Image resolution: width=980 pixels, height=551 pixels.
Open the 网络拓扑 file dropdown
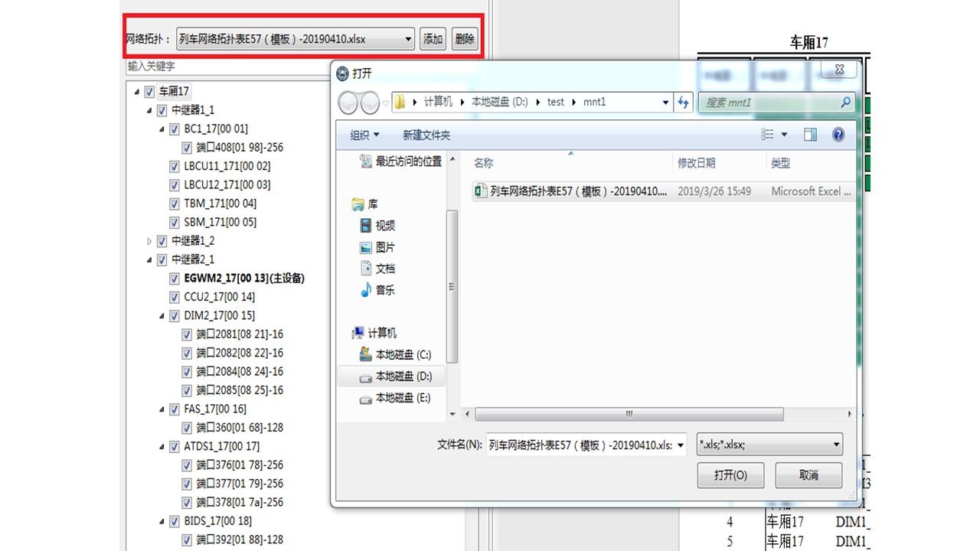point(407,39)
